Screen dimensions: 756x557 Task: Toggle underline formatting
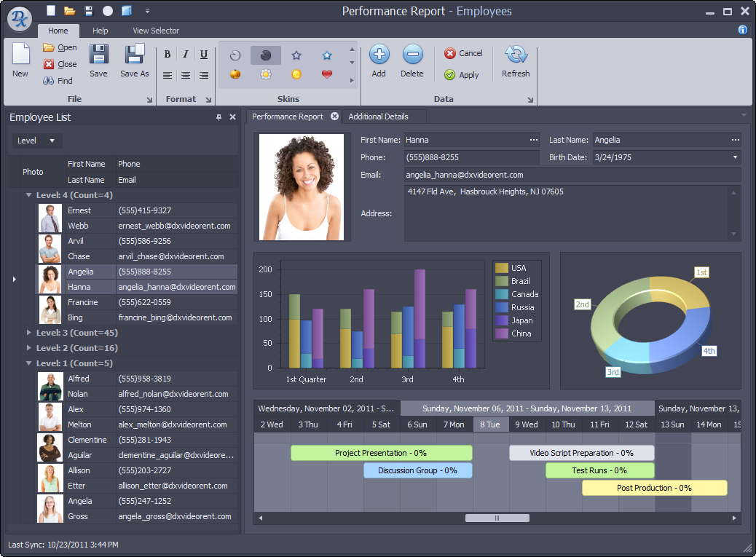204,55
